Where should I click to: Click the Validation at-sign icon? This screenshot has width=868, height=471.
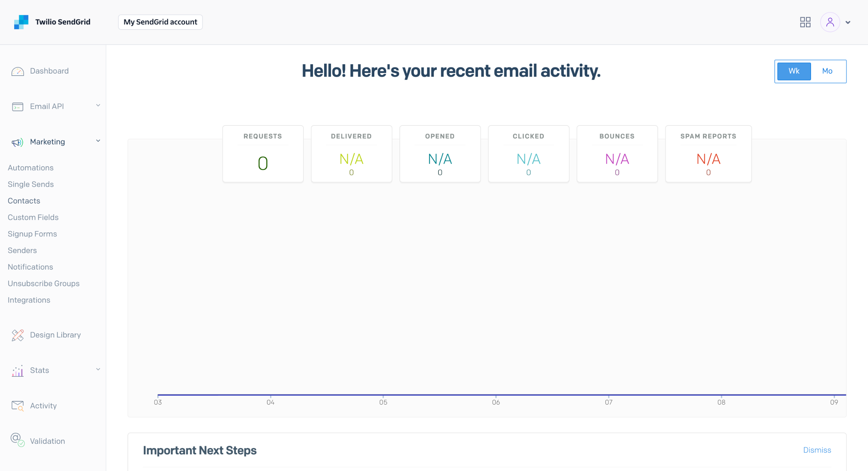coord(18,440)
